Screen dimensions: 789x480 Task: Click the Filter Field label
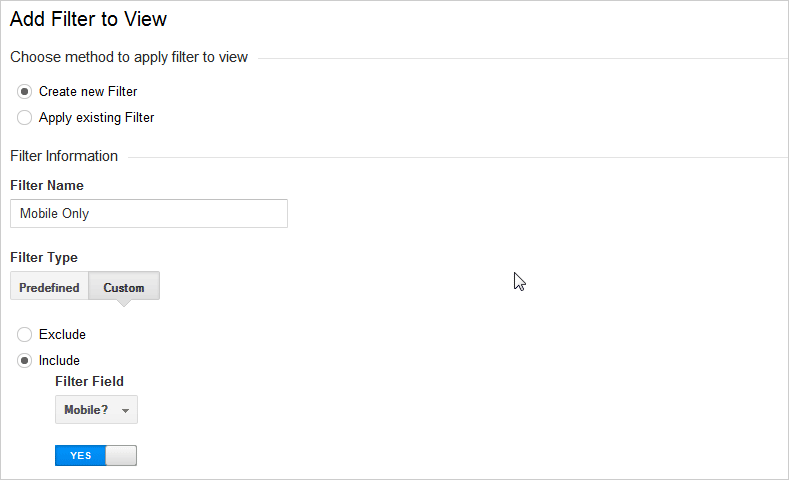pyautogui.click(x=90, y=381)
